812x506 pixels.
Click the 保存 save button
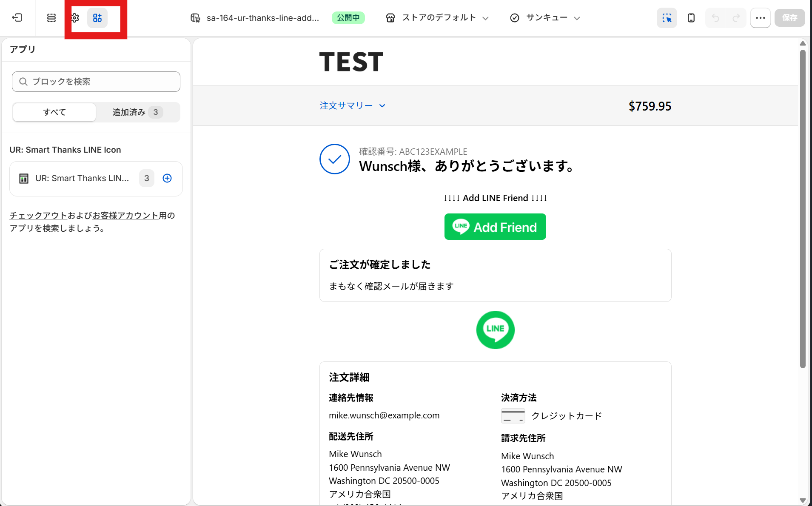click(790, 18)
